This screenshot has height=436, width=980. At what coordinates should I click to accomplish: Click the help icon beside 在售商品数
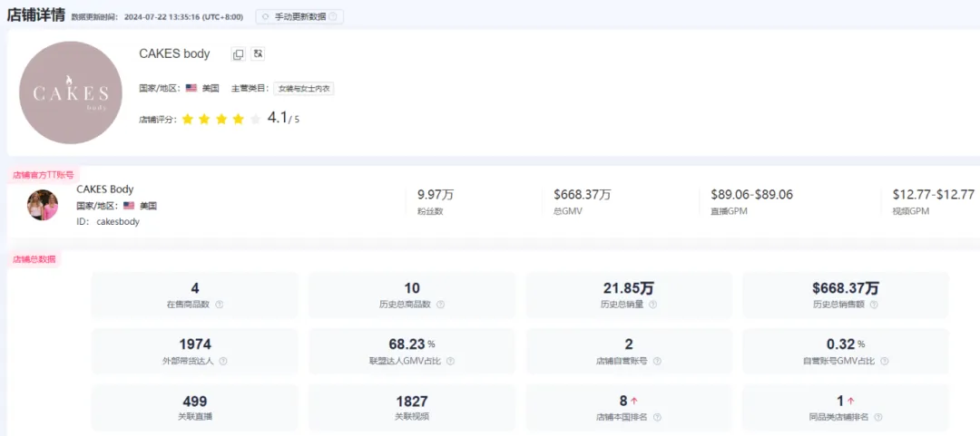point(220,305)
